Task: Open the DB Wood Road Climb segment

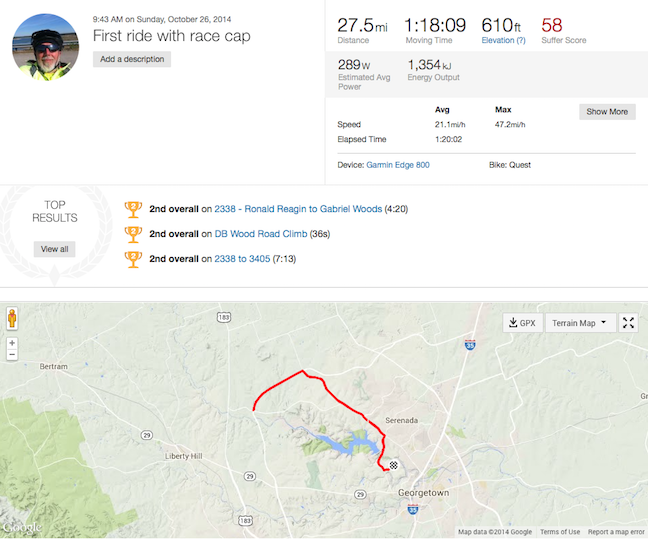Action: click(261, 234)
